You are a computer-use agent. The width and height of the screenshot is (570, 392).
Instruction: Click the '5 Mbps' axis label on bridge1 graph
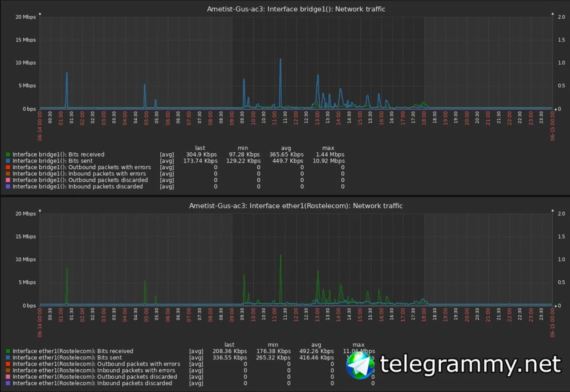pyautogui.click(x=27, y=86)
